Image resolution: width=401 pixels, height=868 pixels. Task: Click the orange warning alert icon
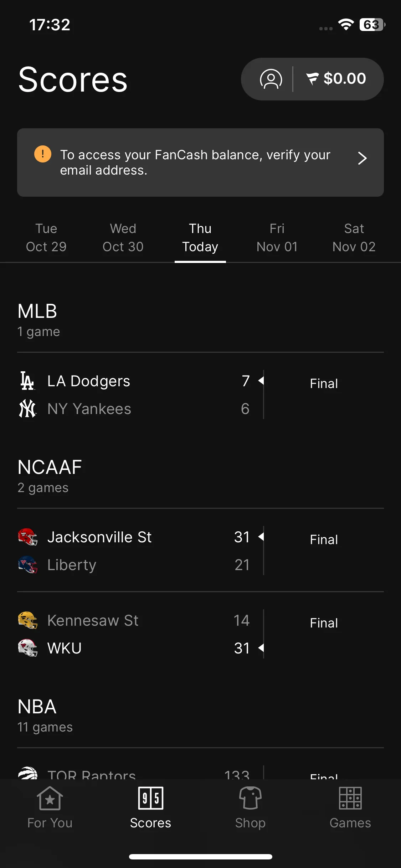43,154
